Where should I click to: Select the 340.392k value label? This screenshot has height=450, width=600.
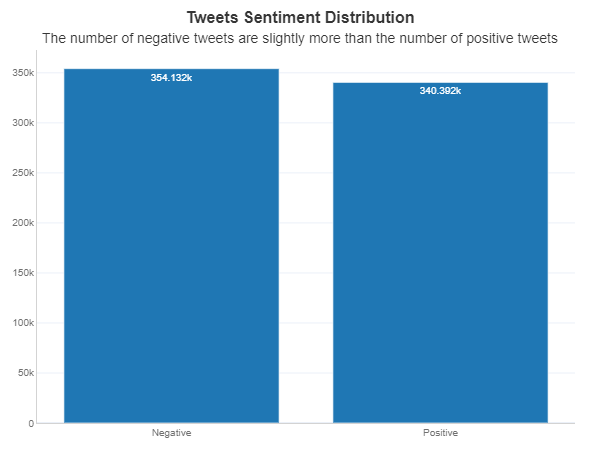coord(440,91)
